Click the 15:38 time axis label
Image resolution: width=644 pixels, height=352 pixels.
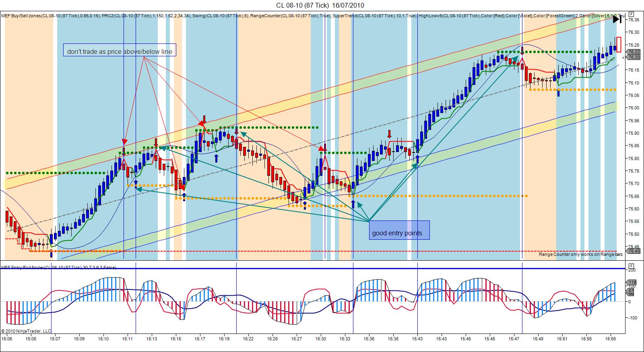pos(393,339)
